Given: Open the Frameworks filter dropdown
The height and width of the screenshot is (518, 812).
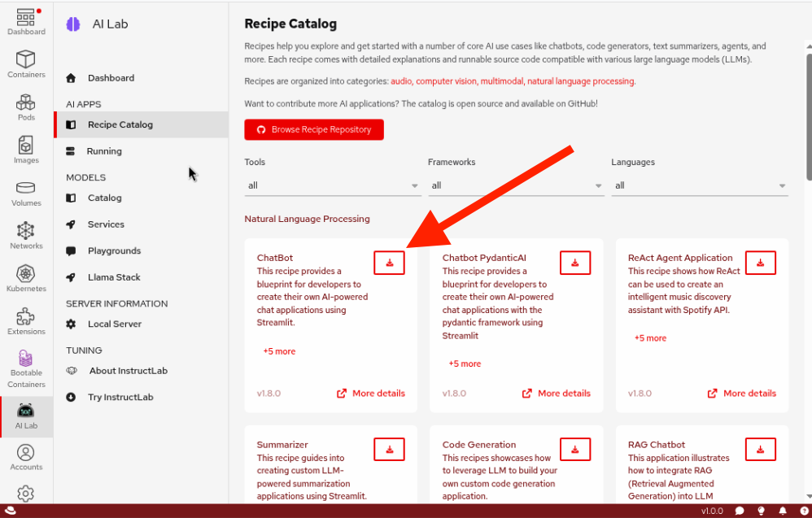Looking at the screenshot, I should (x=516, y=185).
